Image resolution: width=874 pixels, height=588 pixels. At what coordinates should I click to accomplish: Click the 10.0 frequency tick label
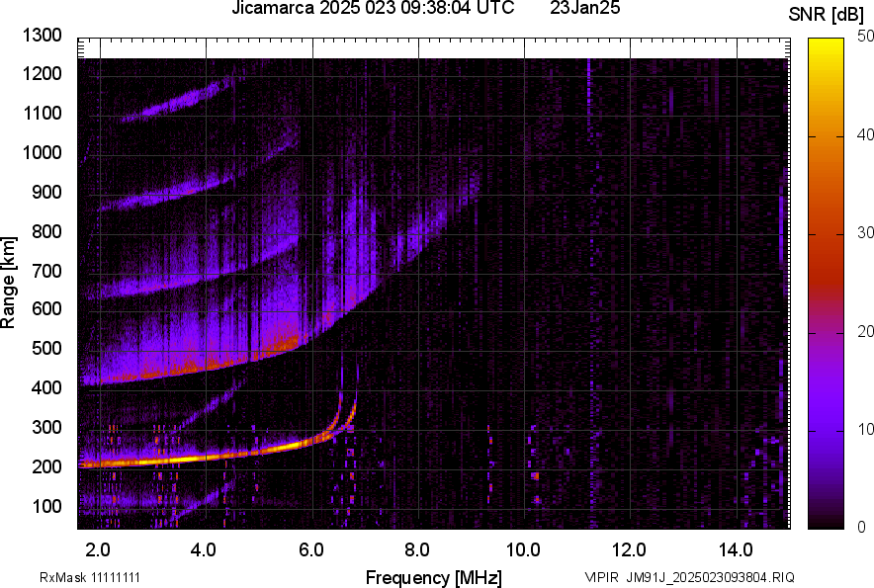pos(523,548)
